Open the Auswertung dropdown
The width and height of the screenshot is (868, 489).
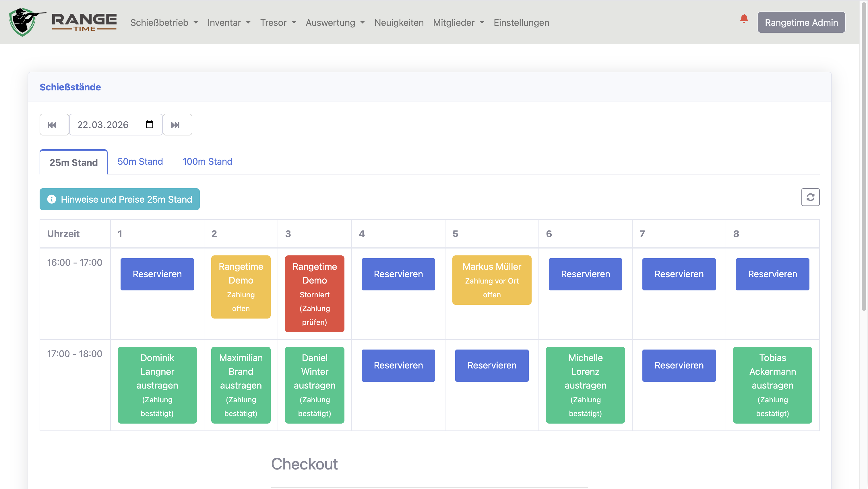pyautogui.click(x=335, y=23)
